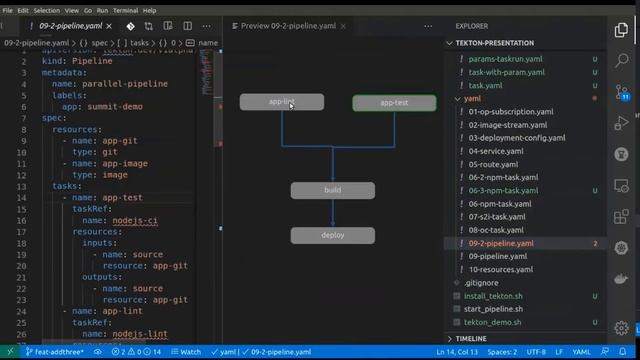Image resolution: width=640 pixels, height=360 pixels.
Task: Click the open changes icon in the editor toolbar
Action: tap(149, 26)
